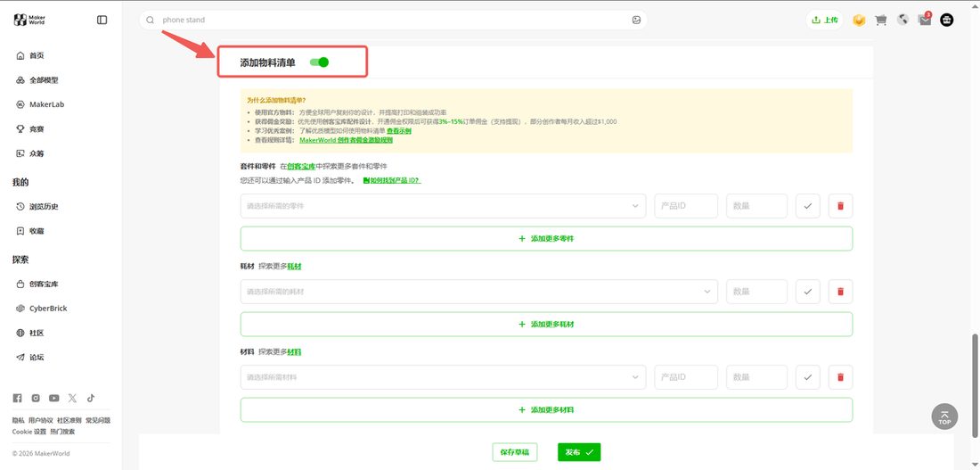Open the user avatar profile
980x470 pixels.
pyautogui.click(x=948, y=20)
